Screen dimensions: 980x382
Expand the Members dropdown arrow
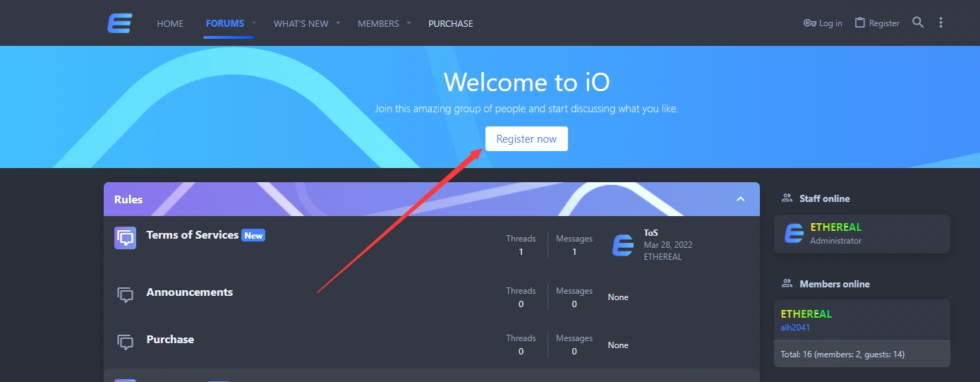coord(409,23)
